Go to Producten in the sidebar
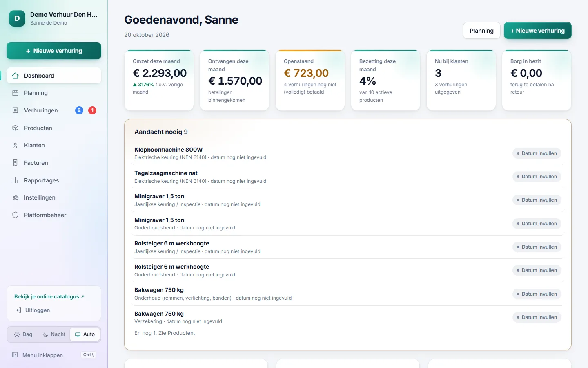The height and width of the screenshot is (368, 588). [x=54, y=128]
